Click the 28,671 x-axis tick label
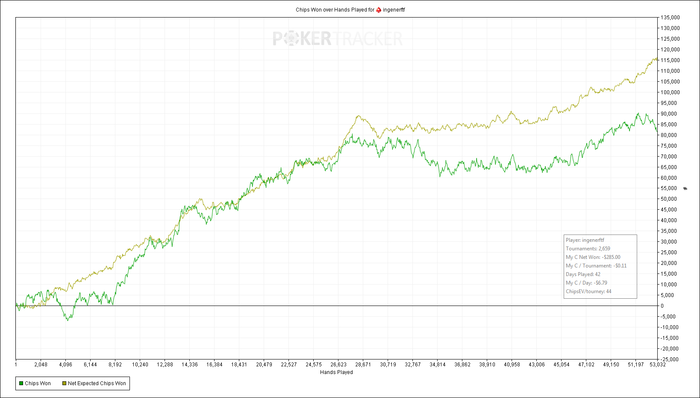This screenshot has height=398, width=700. tap(363, 365)
